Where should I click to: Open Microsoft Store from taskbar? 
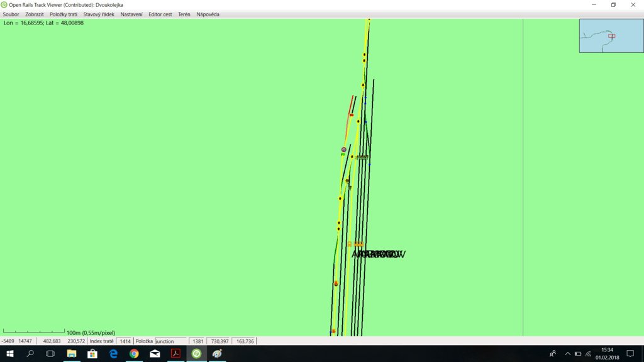click(x=92, y=354)
